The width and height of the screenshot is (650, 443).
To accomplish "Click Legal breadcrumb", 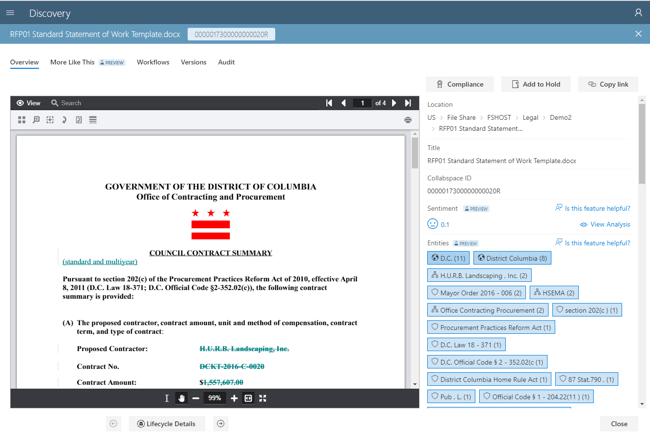I will (x=530, y=118).
